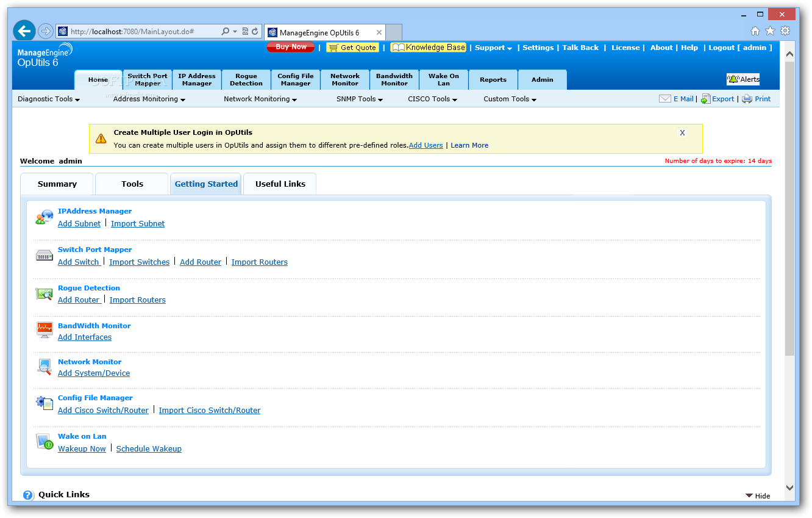The height and width of the screenshot is (518, 812).
Task: Open Settings in the header
Action: [x=538, y=48]
